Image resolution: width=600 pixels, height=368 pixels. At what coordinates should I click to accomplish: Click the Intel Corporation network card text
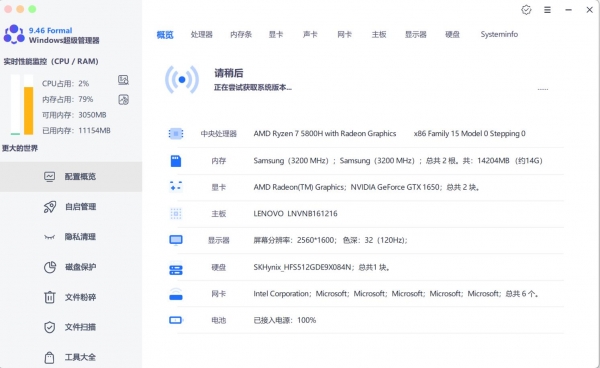pos(281,294)
